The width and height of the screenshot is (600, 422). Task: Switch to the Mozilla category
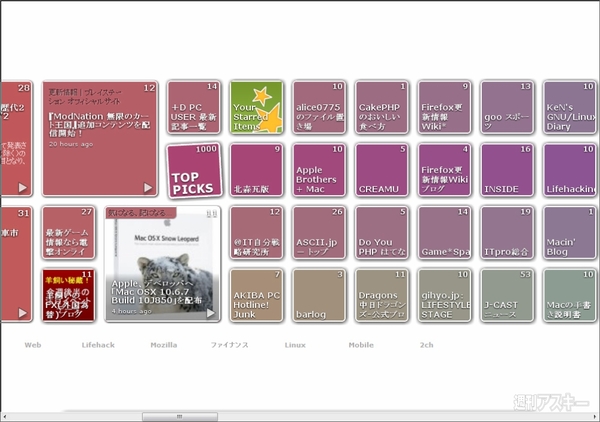point(164,345)
